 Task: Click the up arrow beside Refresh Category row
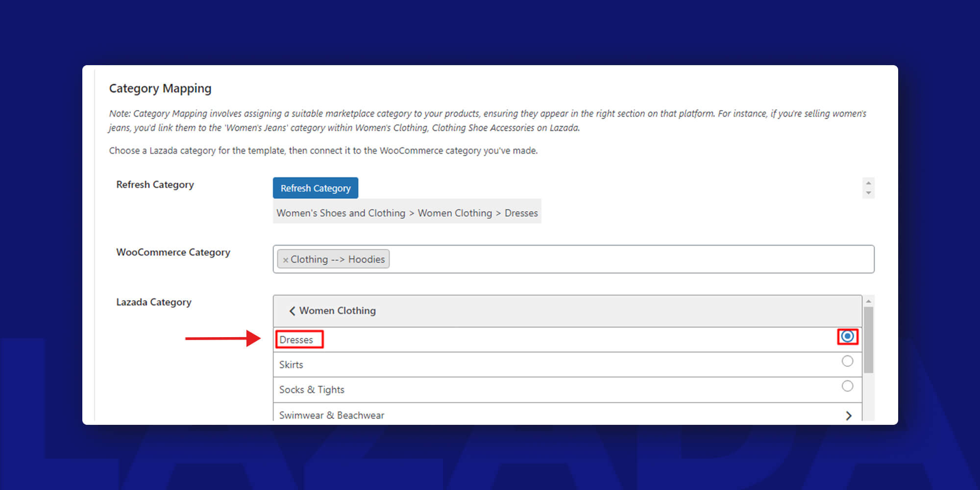(868, 183)
